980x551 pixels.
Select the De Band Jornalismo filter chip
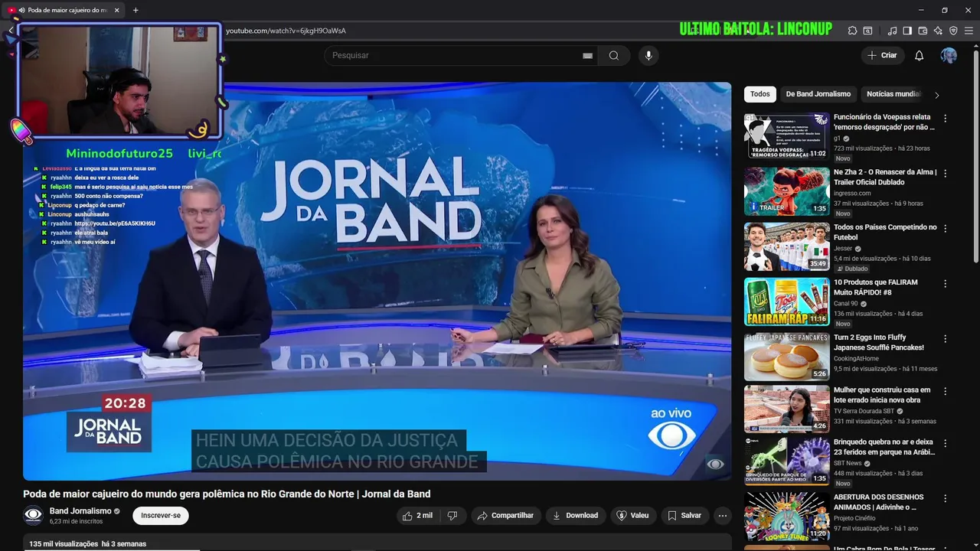tap(818, 94)
